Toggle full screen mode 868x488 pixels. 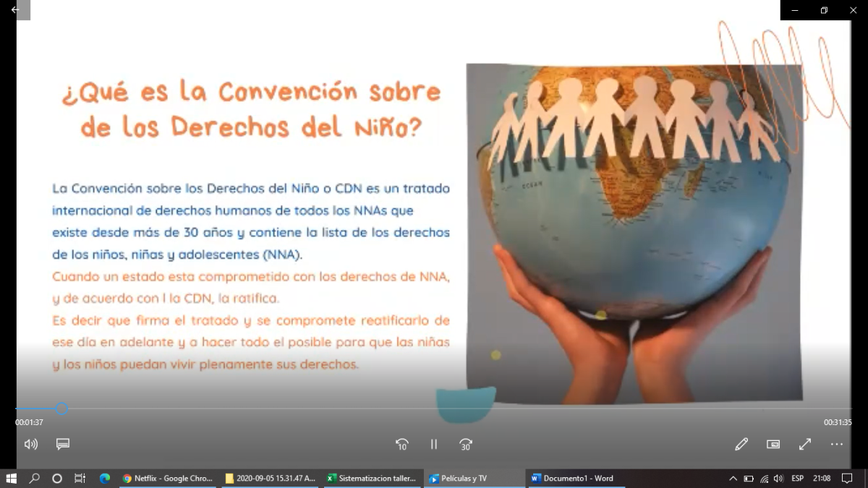[805, 445]
